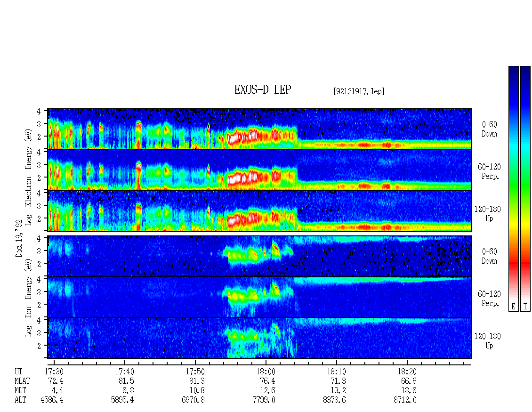532x412 pixels.
Task: Click the 17:40 UT time label
Action: point(124,372)
